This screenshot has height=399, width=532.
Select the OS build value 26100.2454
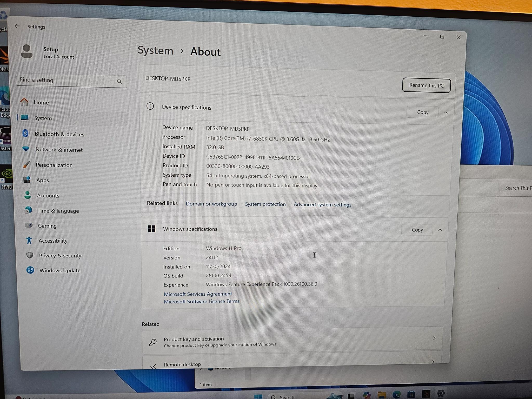[x=218, y=275]
